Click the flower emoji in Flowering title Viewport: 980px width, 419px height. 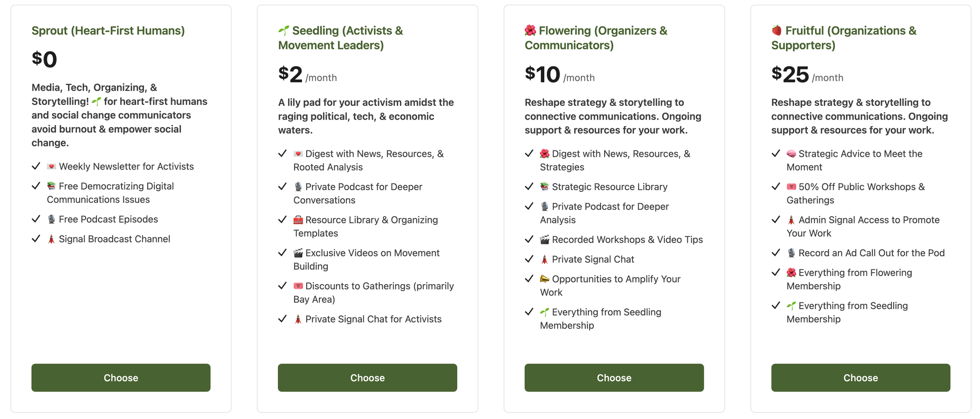point(530,30)
